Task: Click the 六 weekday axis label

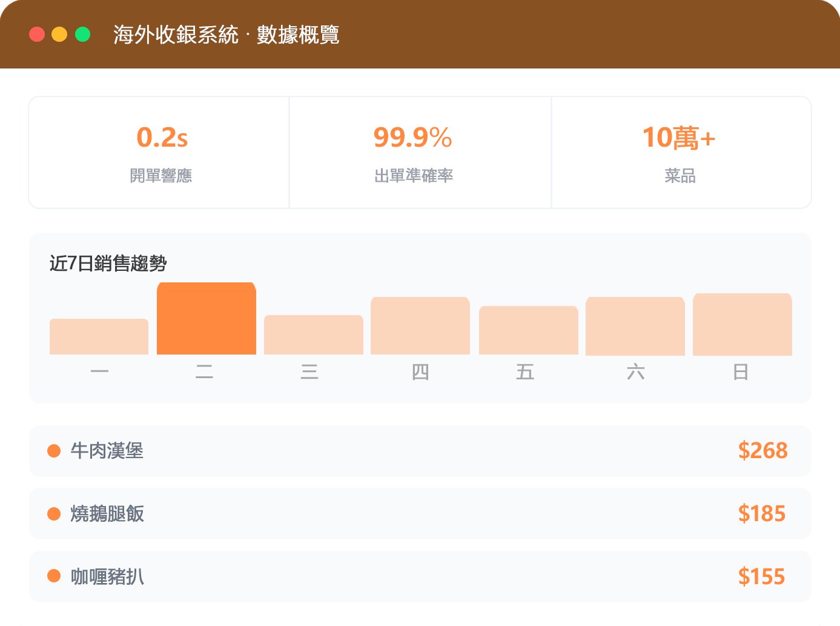Action: pyautogui.click(x=636, y=371)
